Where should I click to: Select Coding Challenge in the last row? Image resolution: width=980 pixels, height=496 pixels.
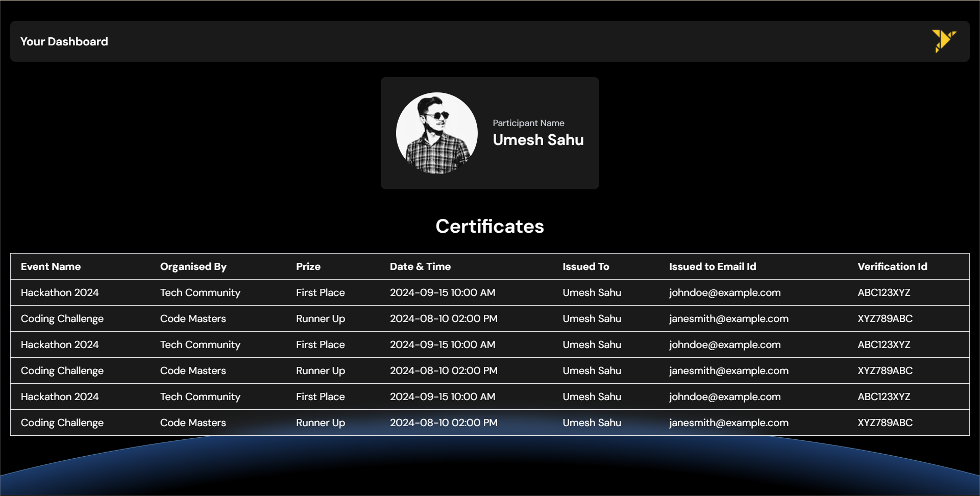[x=62, y=423]
